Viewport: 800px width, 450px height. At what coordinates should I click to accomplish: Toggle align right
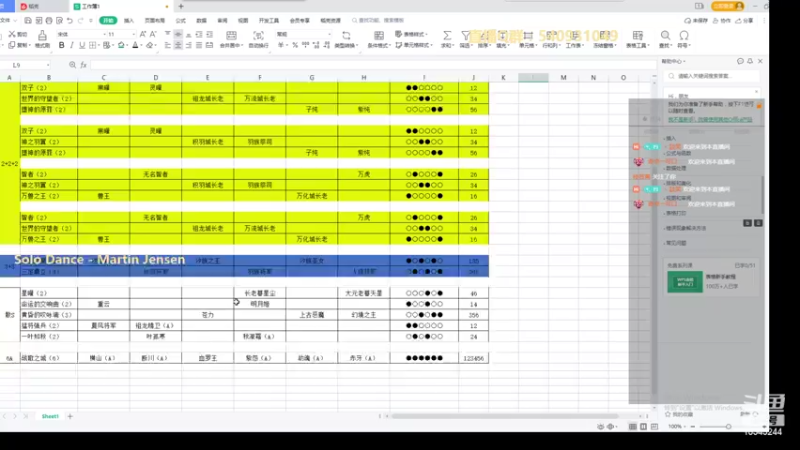[x=188, y=45]
